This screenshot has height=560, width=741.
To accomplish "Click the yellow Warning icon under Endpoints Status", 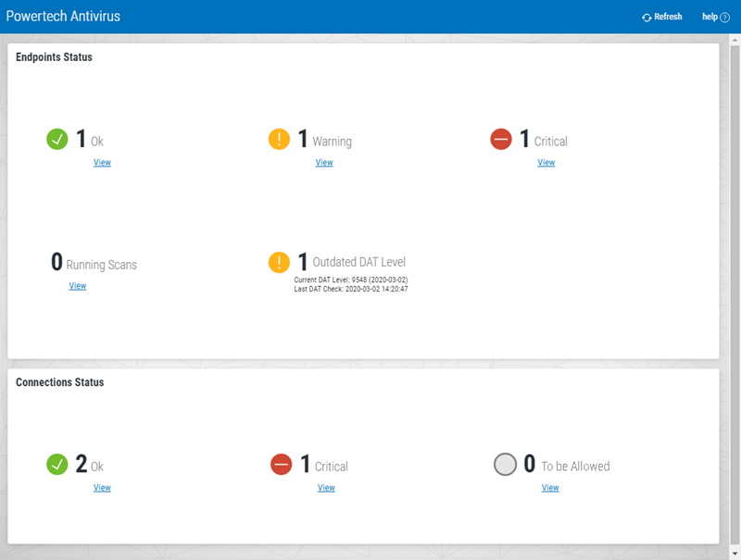I will click(x=279, y=139).
